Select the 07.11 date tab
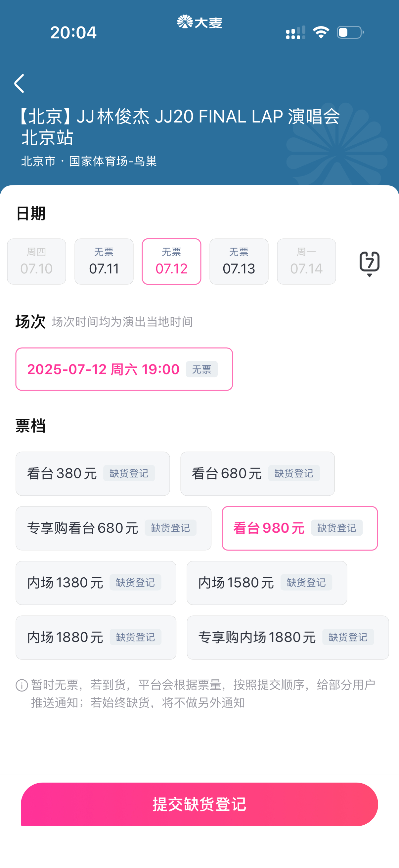The height and width of the screenshot is (868, 399). point(104,262)
